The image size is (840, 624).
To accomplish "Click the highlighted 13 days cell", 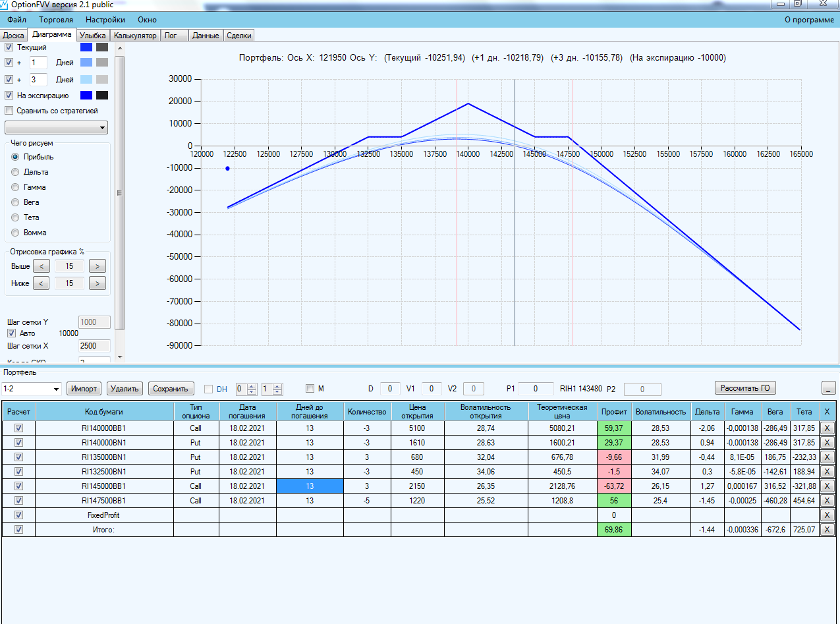I will [310, 486].
